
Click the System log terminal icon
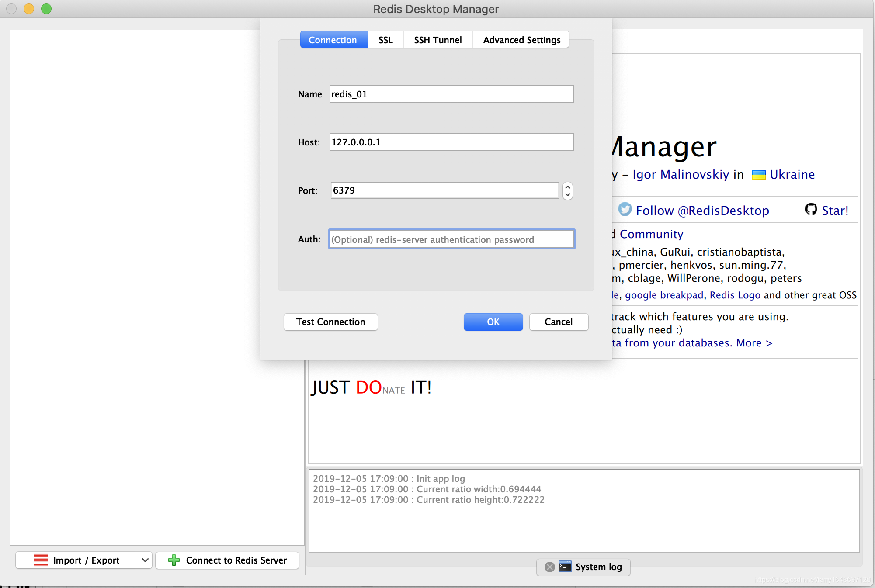(x=565, y=567)
